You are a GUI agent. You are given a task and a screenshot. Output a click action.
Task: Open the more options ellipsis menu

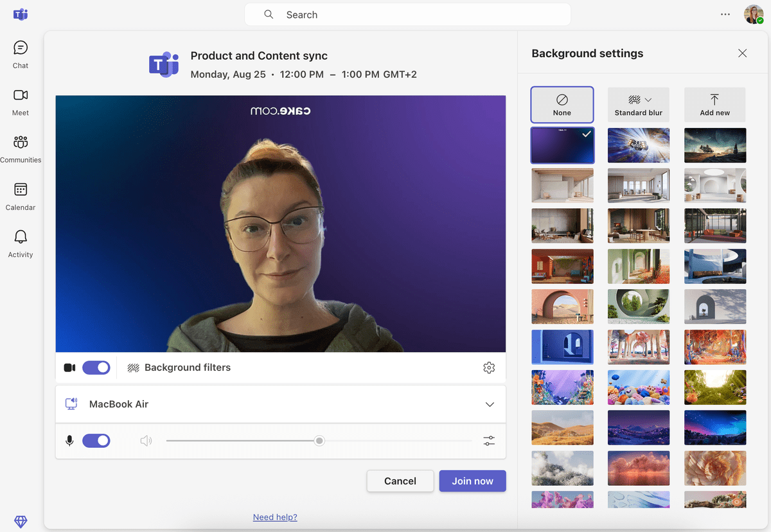tap(725, 14)
